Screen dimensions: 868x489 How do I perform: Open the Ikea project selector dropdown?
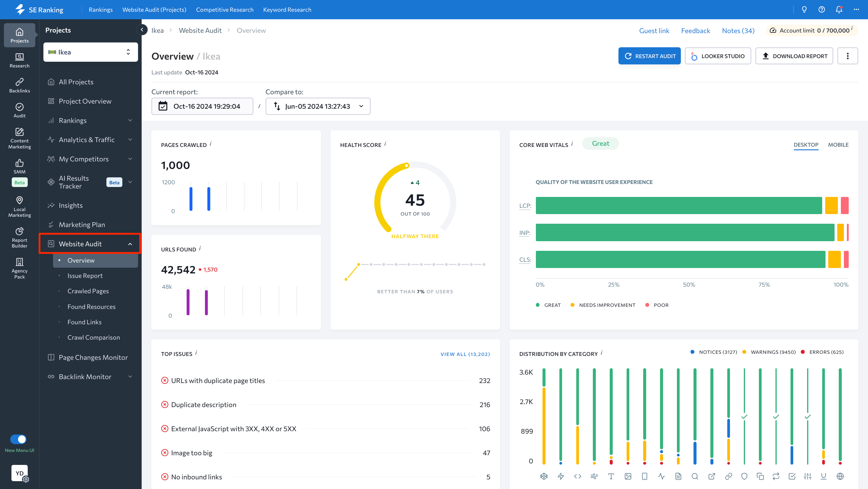[x=90, y=52]
